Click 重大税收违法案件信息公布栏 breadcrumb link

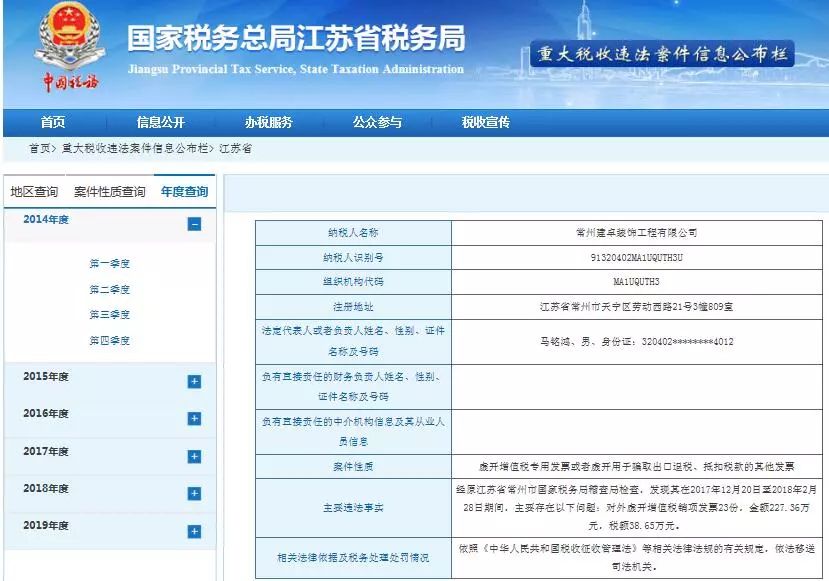pyautogui.click(x=135, y=149)
